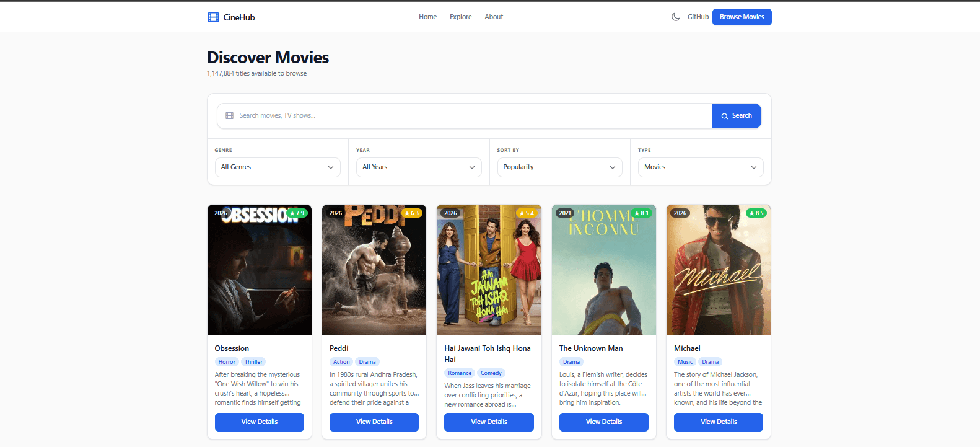
Task: View Details for Obsession
Action: [x=260, y=422]
